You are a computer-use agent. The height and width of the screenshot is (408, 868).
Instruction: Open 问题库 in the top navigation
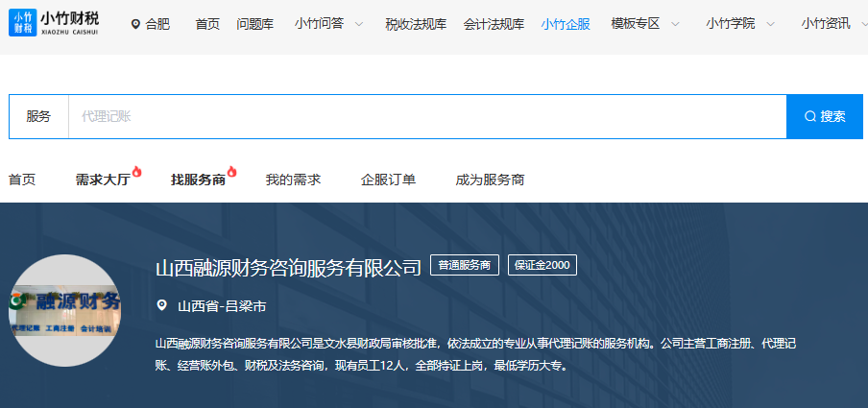254,24
